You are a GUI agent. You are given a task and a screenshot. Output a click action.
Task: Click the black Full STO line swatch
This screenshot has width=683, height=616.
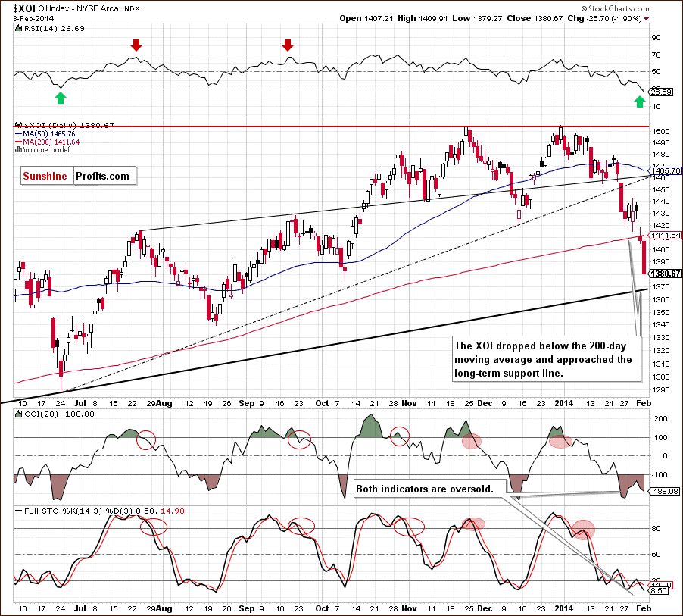(18, 511)
